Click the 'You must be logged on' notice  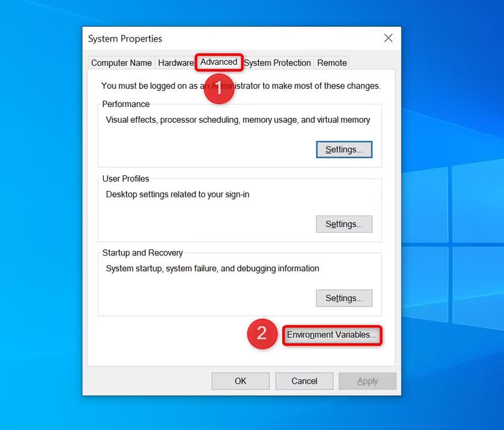point(241,86)
